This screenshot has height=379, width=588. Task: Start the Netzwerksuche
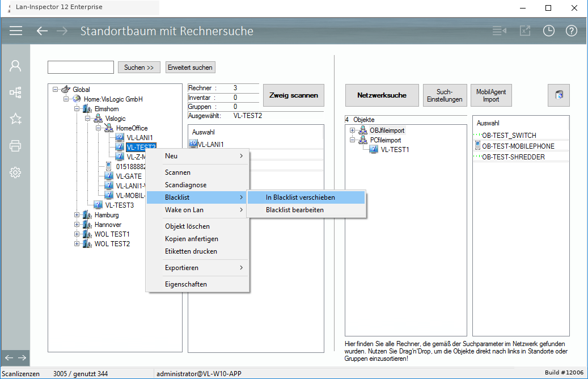coord(382,95)
